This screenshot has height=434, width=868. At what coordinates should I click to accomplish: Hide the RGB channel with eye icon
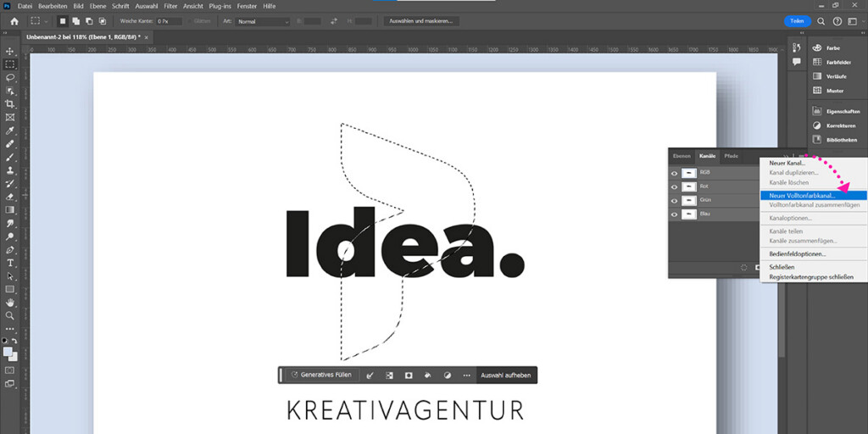tap(675, 173)
